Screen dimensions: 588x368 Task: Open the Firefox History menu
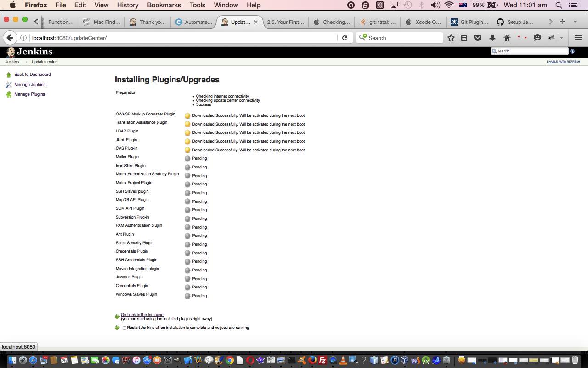[x=128, y=5]
